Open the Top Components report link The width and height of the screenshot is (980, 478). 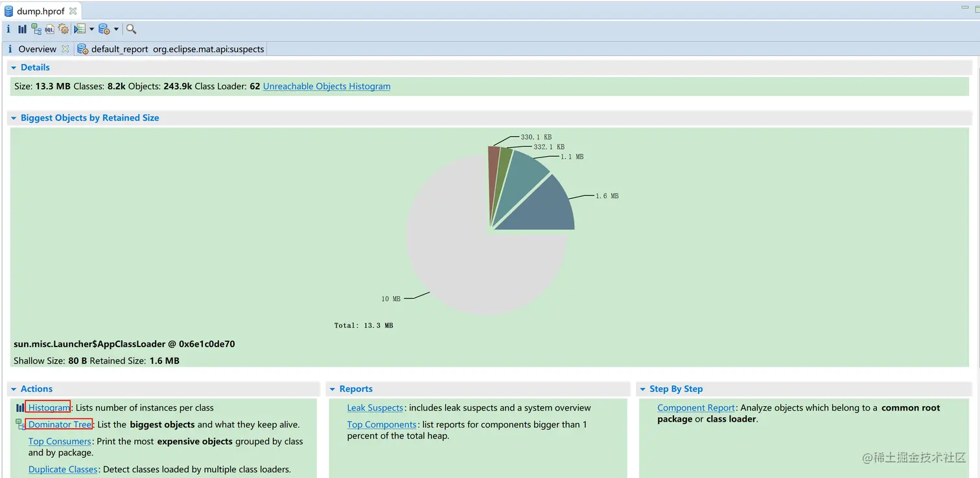click(x=382, y=424)
